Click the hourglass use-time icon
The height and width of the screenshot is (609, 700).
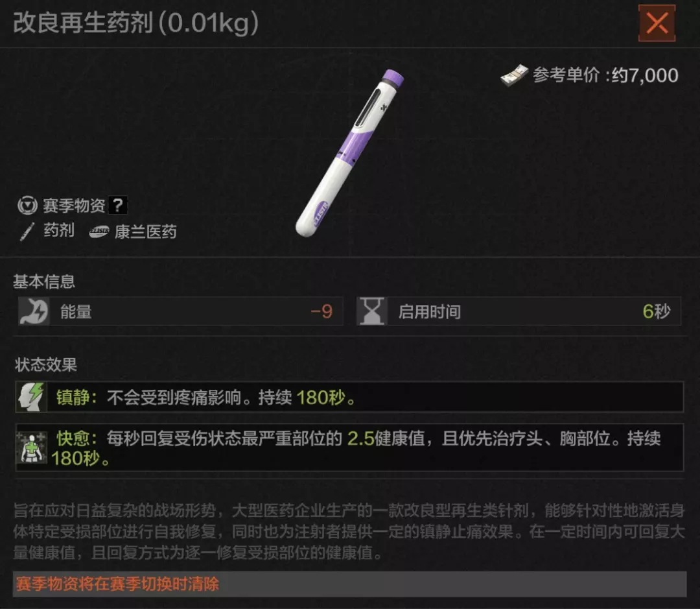[372, 311]
